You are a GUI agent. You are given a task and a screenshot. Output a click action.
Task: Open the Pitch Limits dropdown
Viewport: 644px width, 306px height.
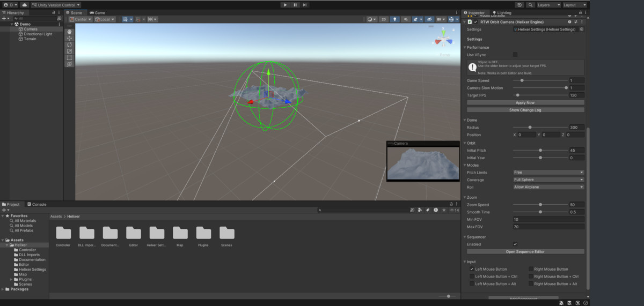click(548, 173)
